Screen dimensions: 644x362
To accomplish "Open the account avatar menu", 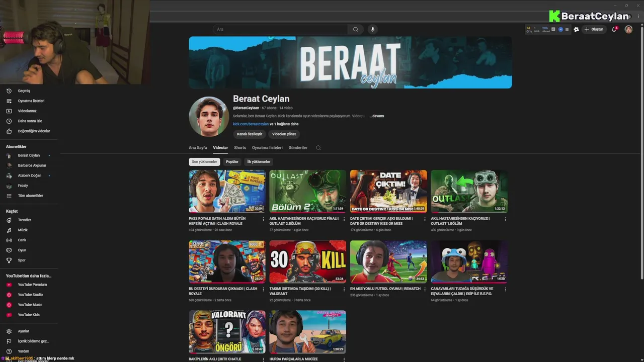I will click(628, 29).
